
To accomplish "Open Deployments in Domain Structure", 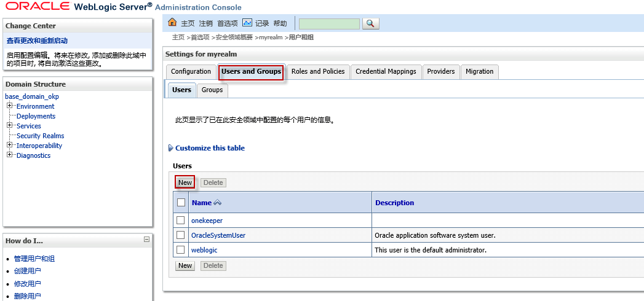I will point(36,116).
